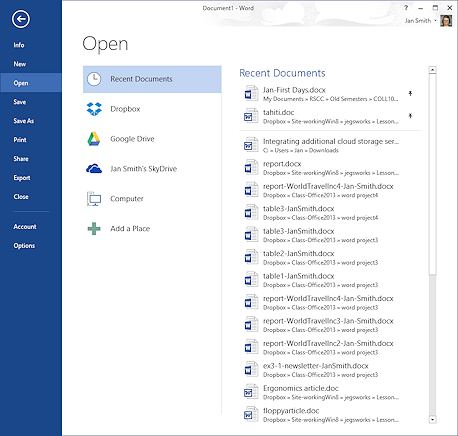The image size is (458, 436).
Task: Click the file icon beside tahiti.doc
Action: (x=251, y=116)
